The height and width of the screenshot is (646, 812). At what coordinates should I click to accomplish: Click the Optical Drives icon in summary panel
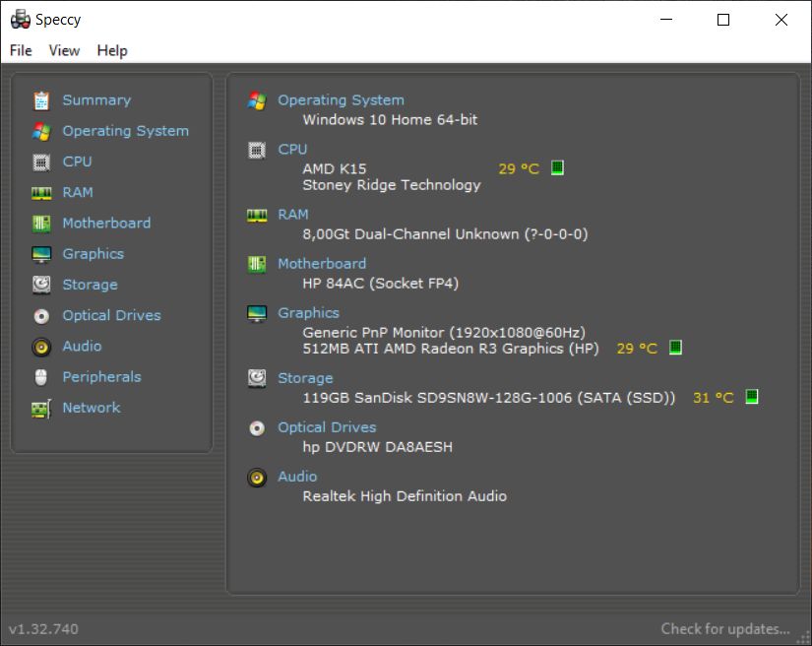point(257,428)
